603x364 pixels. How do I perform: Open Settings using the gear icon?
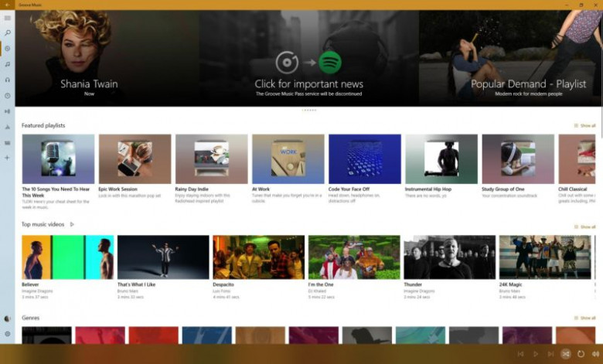click(8, 334)
